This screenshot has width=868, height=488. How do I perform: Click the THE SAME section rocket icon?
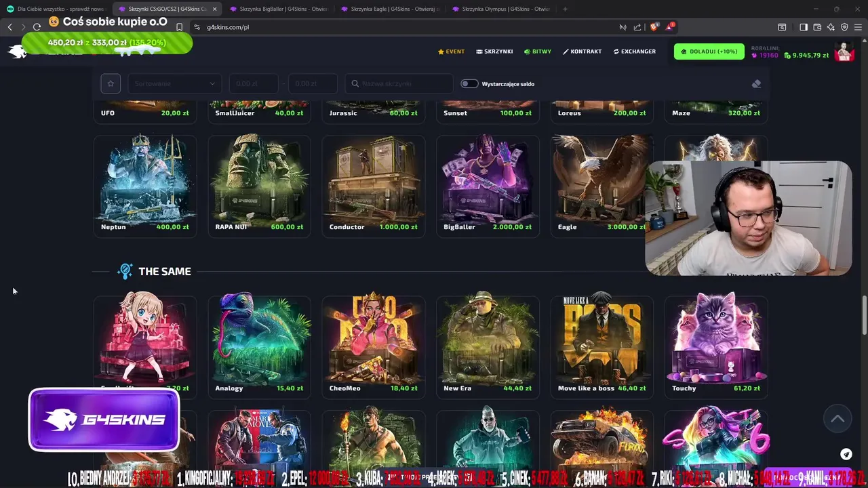(x=125, y=271)
